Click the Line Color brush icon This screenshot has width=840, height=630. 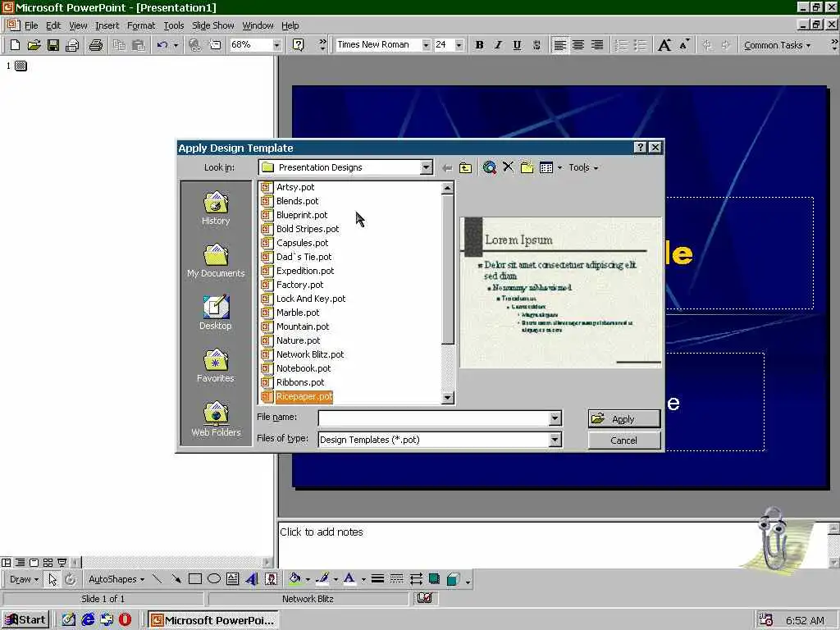click(322, 579)
